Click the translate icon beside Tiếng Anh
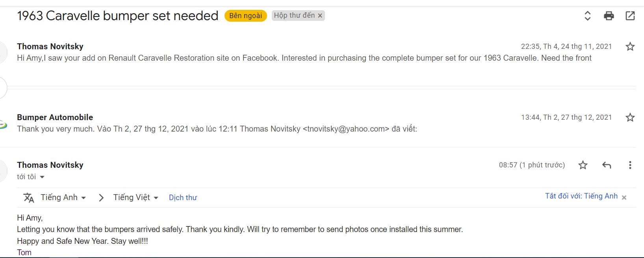The height and width of the screenshot is (258, 644). pos(29,197)
